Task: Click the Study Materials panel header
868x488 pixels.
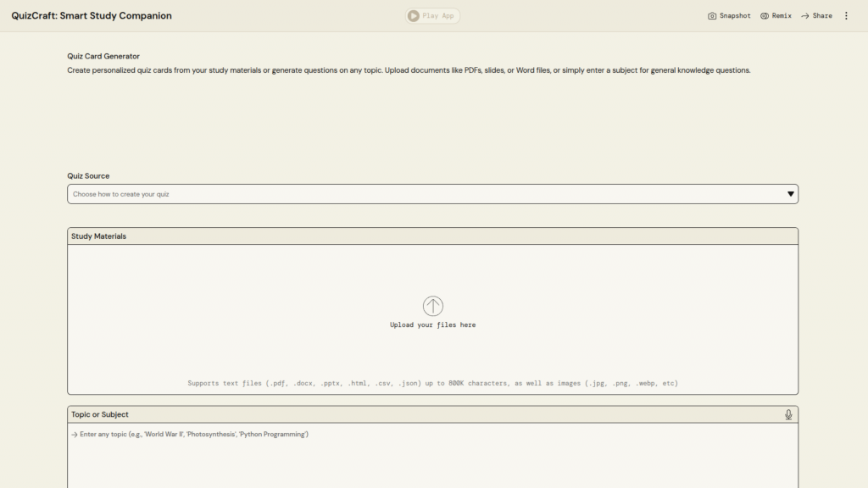Action: pyautogui.click(x=432, y=236)
